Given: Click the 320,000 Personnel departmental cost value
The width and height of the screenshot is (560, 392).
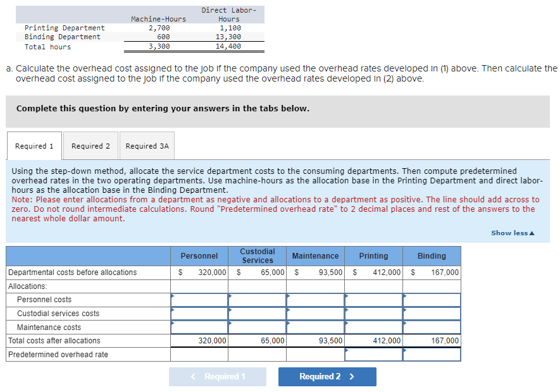Looking at the screenshot, I should [x=212, y=273].
